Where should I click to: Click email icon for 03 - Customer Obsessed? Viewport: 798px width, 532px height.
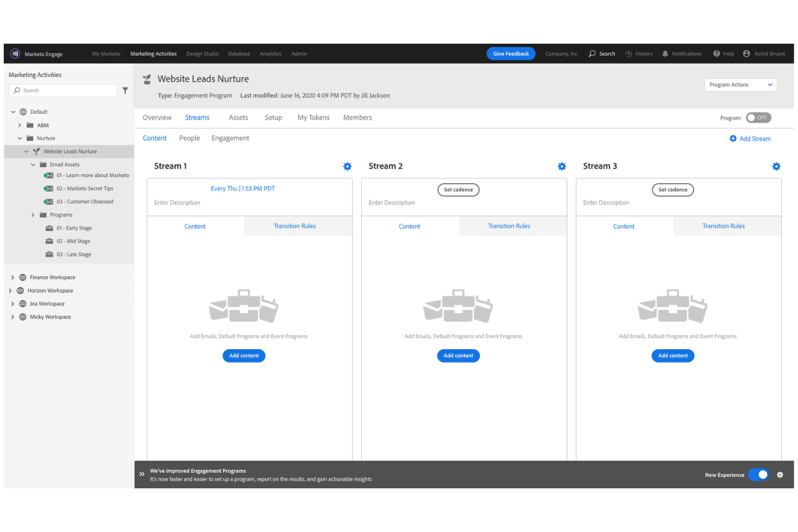click(x=49, y=202)
